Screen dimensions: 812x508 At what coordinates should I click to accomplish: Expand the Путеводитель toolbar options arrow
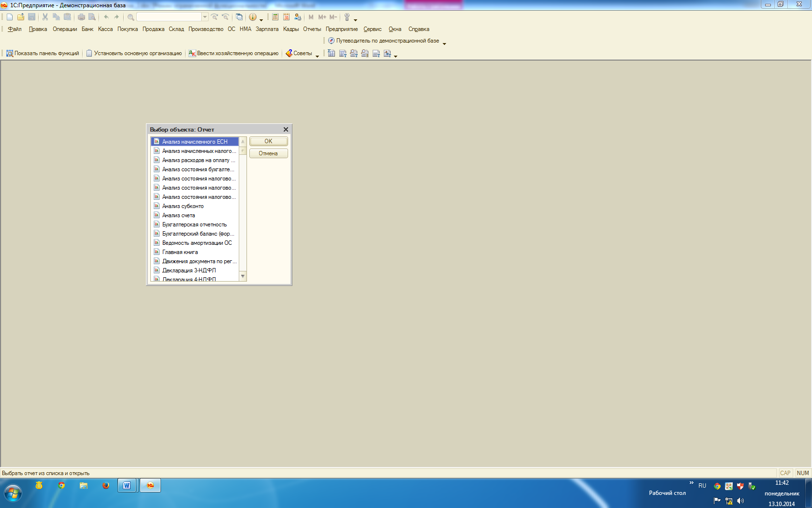(444, 44)
